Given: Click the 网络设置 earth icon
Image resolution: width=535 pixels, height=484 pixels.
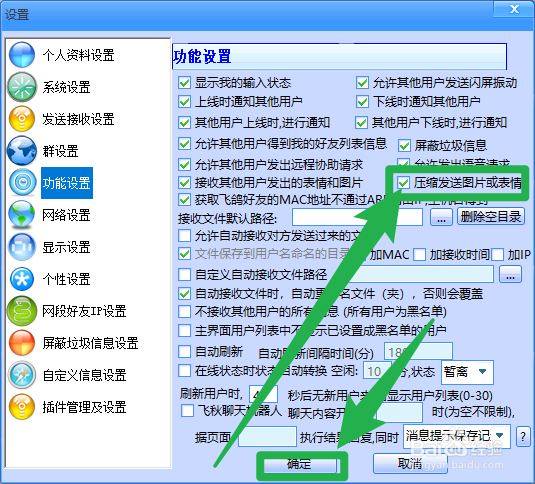Looking at the screenshot, I should 22,215.
